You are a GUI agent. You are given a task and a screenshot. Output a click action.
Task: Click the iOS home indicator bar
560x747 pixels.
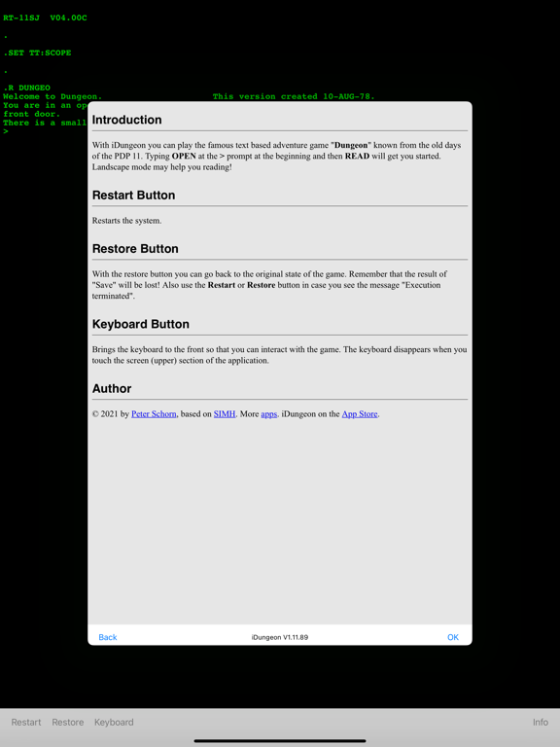point(280,741)
